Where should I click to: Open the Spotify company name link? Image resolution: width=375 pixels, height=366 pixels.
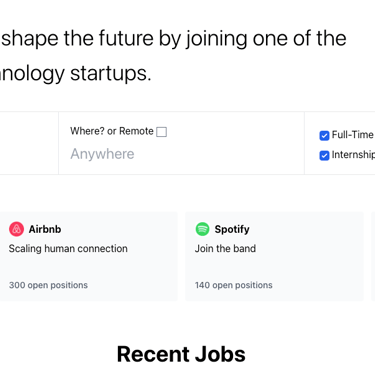click(232, 229)
